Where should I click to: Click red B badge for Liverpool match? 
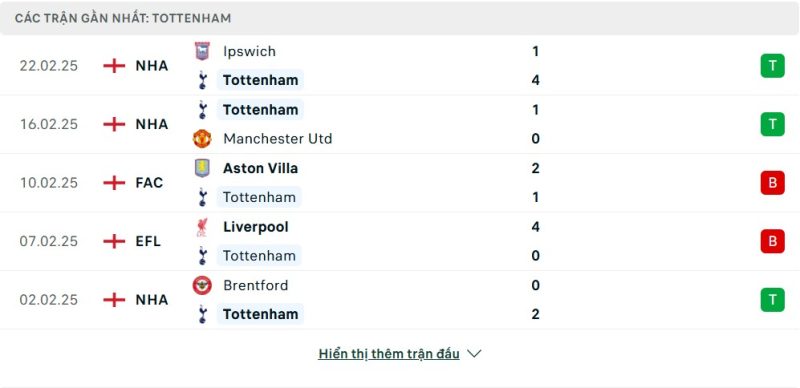(772, 241)
